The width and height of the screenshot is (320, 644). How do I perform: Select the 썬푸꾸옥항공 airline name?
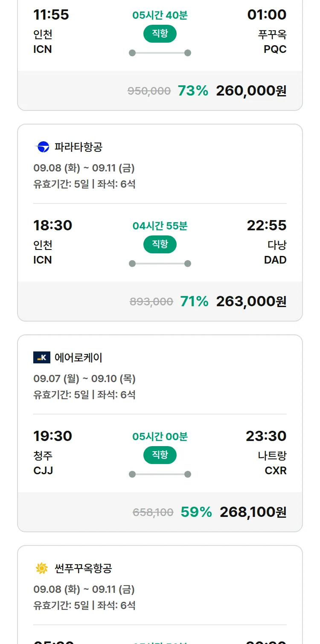pyautogui.click(x=83, y=568)
